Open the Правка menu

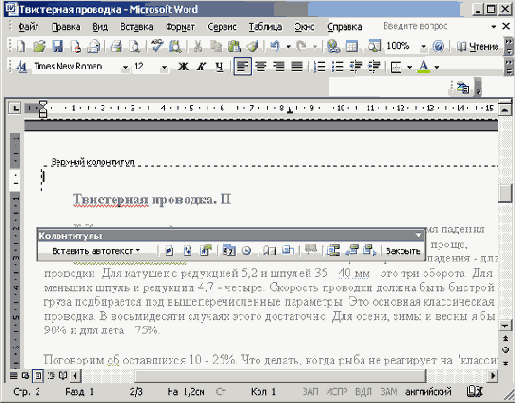coord(66,27)
